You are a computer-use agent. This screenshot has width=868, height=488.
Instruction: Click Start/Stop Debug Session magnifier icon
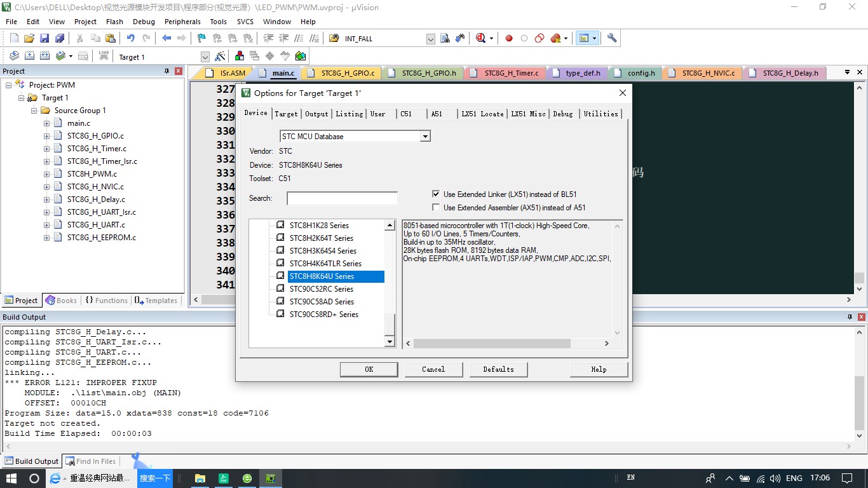tap(480, 38)
